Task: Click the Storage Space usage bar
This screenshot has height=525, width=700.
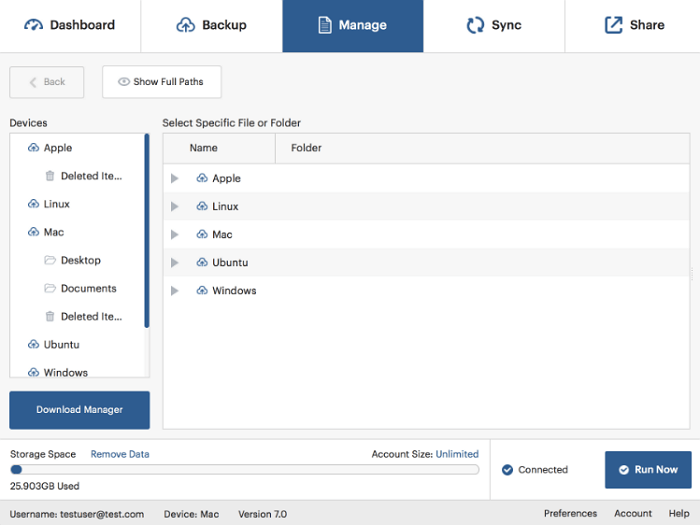Action: 244,469
